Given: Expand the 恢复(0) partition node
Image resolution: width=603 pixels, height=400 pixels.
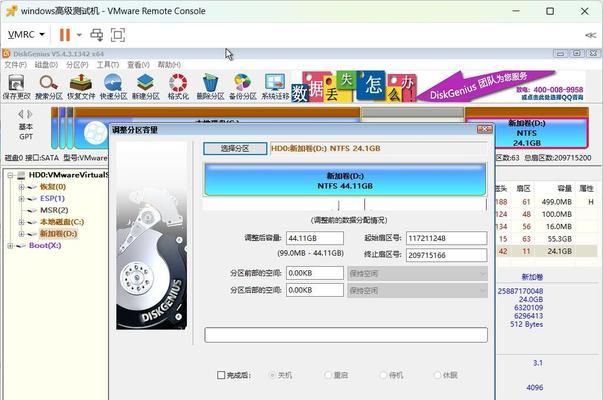Looking at the screenshot, I should coord(22,187).
